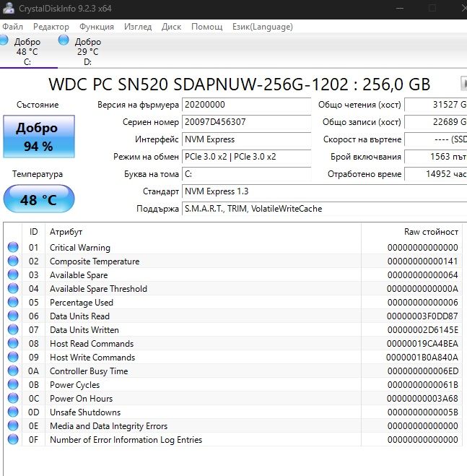Select the C: drive tab
The height and width of the screenshot is (476, 467).
pos(27,51)
